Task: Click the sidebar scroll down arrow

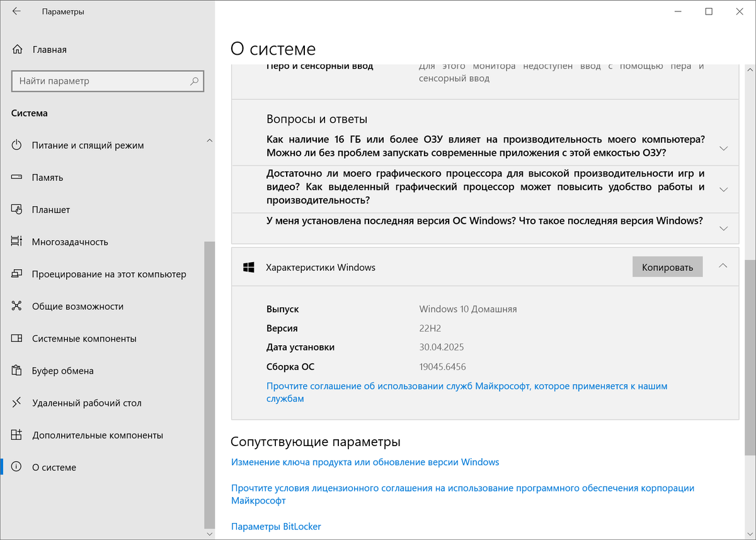Action: pyautogui.click(x=210, y=534)
